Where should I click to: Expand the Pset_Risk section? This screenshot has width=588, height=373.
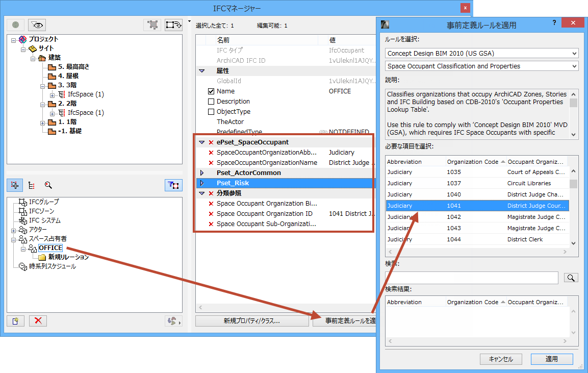tap(202, 183)
